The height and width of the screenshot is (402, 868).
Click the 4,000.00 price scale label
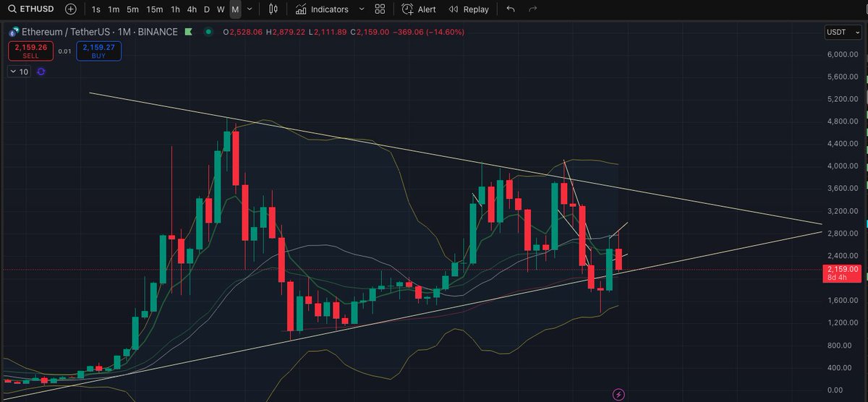coord(842,166)
